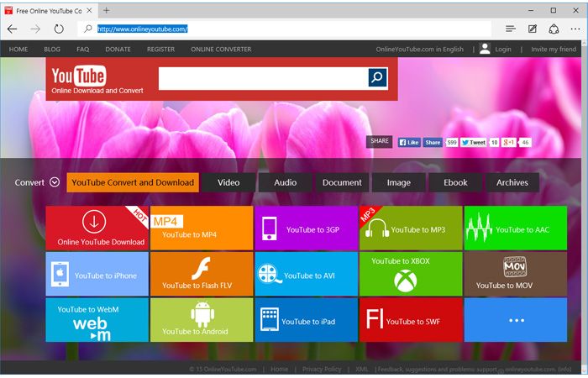Switch to YouTube Convert and Download tab
Viewport: 588px width, 378px height.
[133, 182]
